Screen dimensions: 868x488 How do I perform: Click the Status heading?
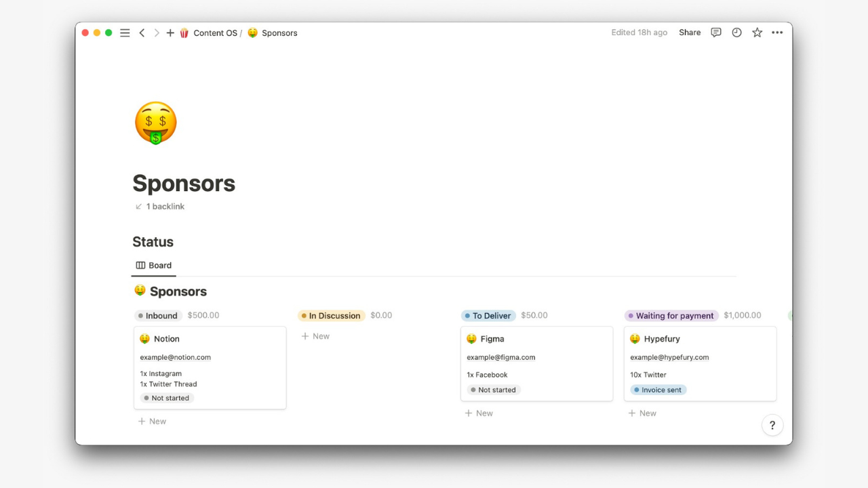point(153,242)
